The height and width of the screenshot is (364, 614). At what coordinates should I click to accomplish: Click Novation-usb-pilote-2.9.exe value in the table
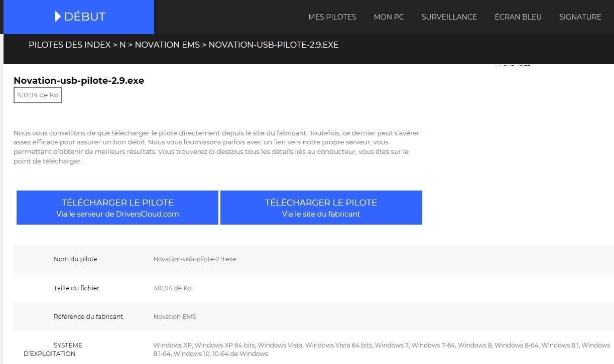[x=195, y=259]
